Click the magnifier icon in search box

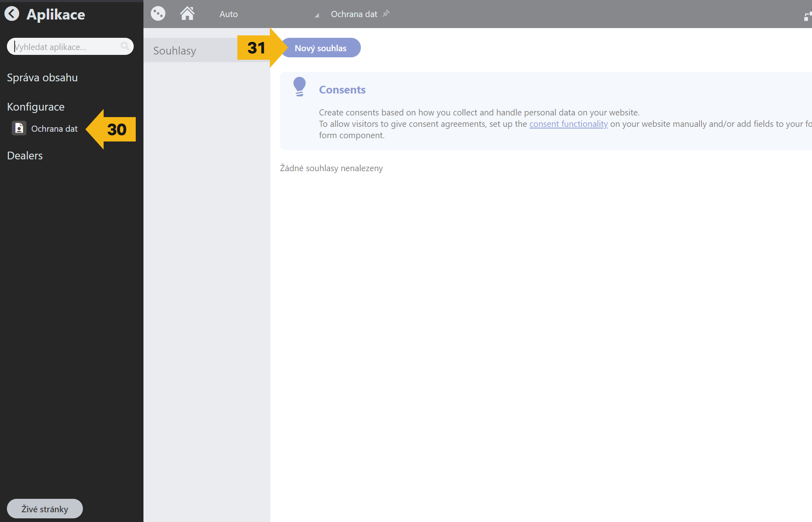(125, 46)
